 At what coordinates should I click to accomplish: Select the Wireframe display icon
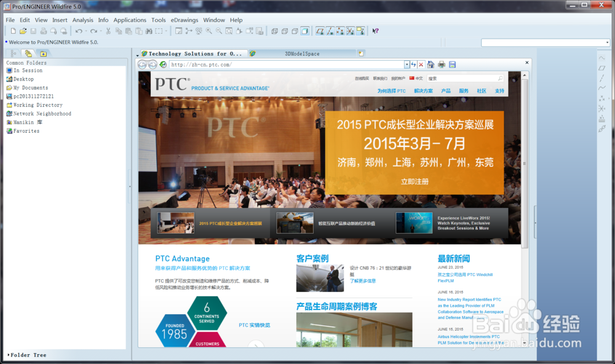(x=274, y=31)
